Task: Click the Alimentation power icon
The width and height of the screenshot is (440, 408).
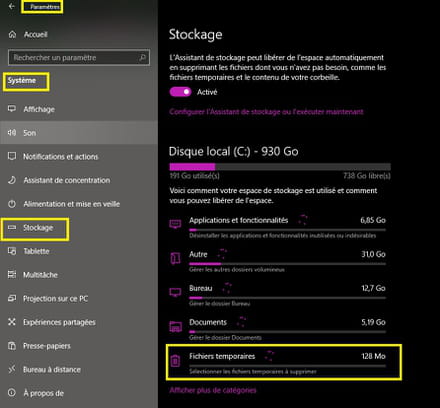Action: 12,204
